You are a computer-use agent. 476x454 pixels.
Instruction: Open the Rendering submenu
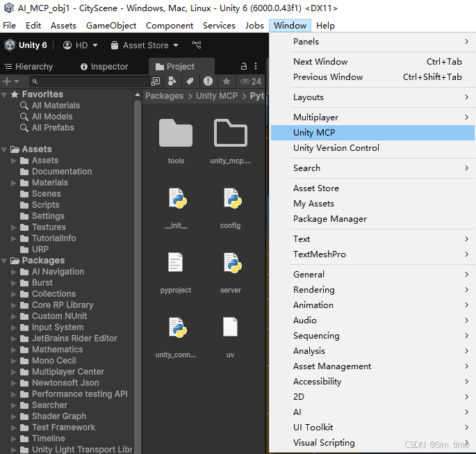(x=372, y=290)
